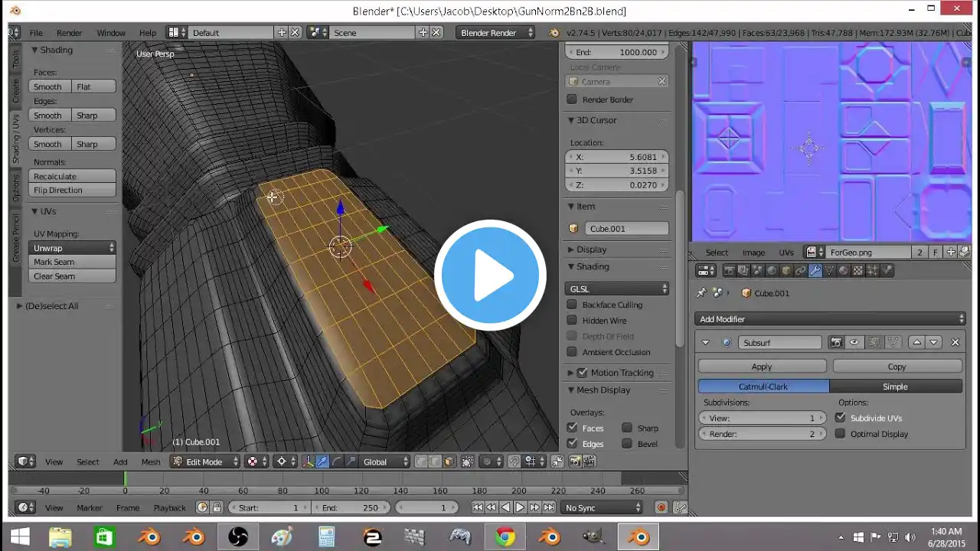This screenshot has height=551, width=980.
Task: Open the Render camera properties tab
Action: 730,270
